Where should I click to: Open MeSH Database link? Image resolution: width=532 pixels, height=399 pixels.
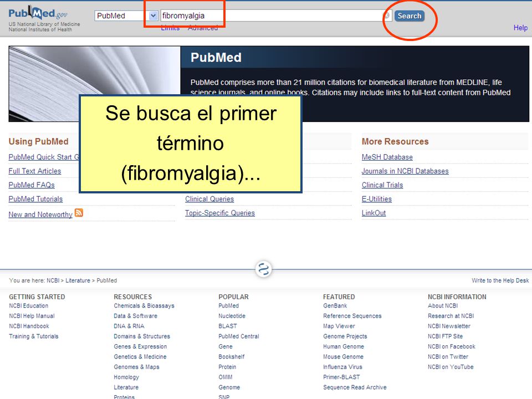(x=387, y=157)
